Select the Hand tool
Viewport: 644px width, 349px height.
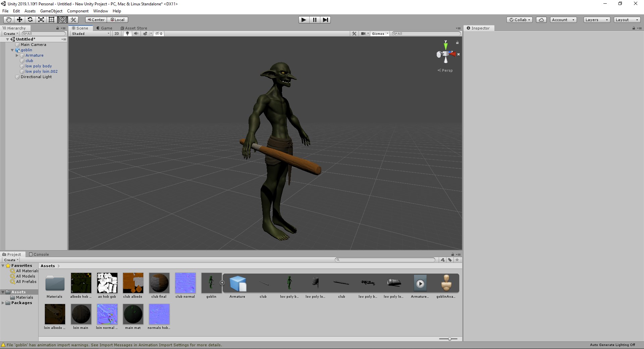[9, 20]
